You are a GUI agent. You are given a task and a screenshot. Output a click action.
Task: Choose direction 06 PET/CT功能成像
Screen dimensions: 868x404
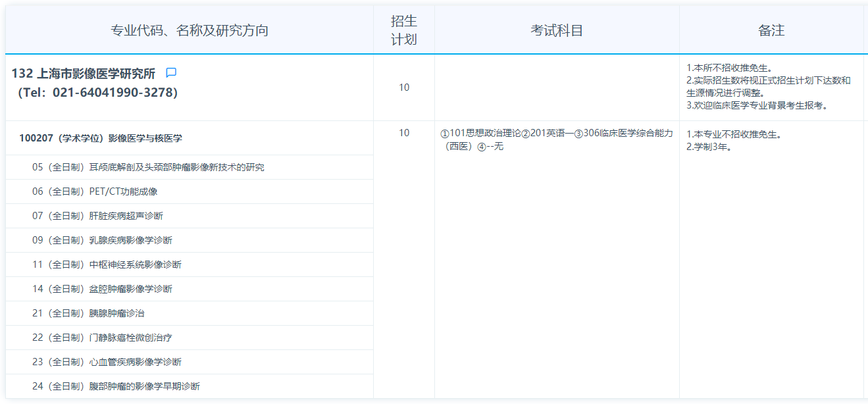point(95,191)
